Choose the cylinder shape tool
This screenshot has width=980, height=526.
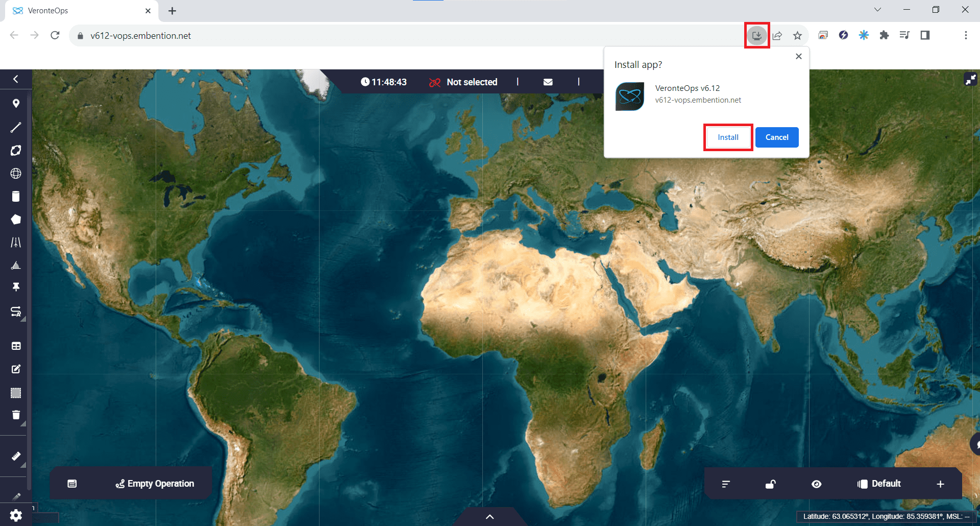click(x=16, y=197)
